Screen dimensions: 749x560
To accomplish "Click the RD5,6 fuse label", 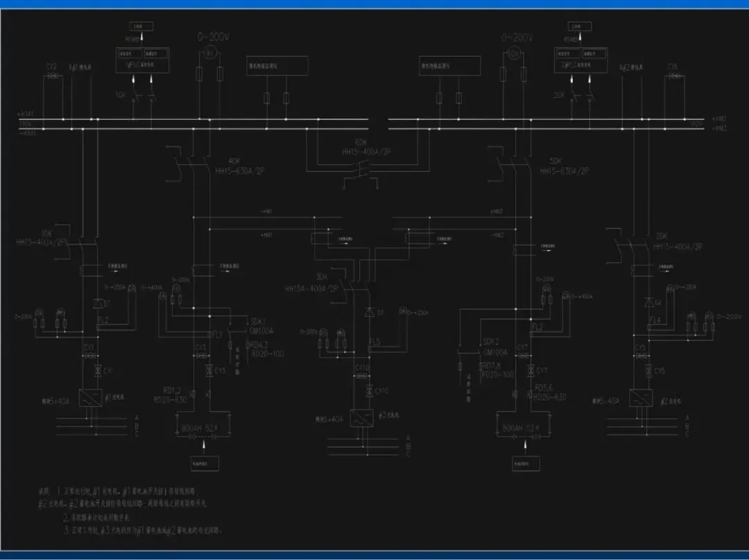I will 544,387.
